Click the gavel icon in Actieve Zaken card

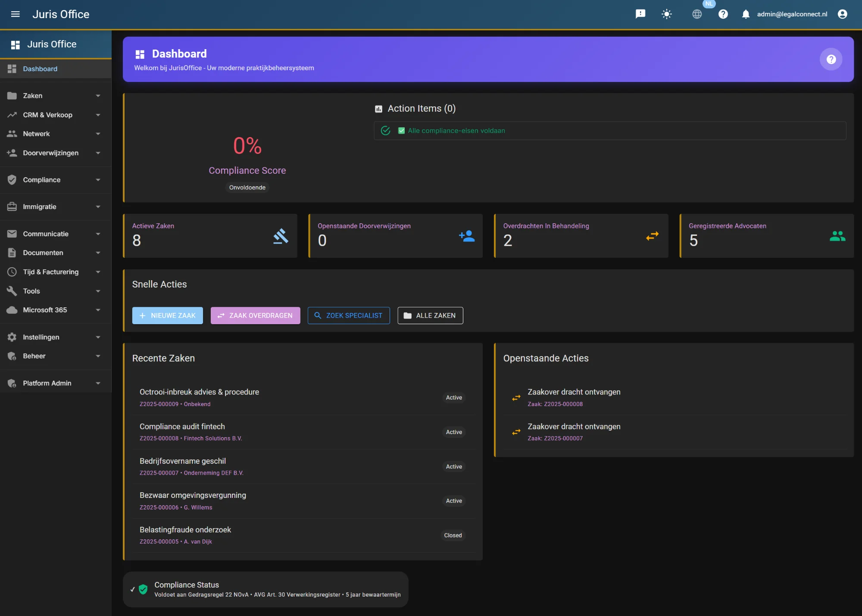(281, 236)
